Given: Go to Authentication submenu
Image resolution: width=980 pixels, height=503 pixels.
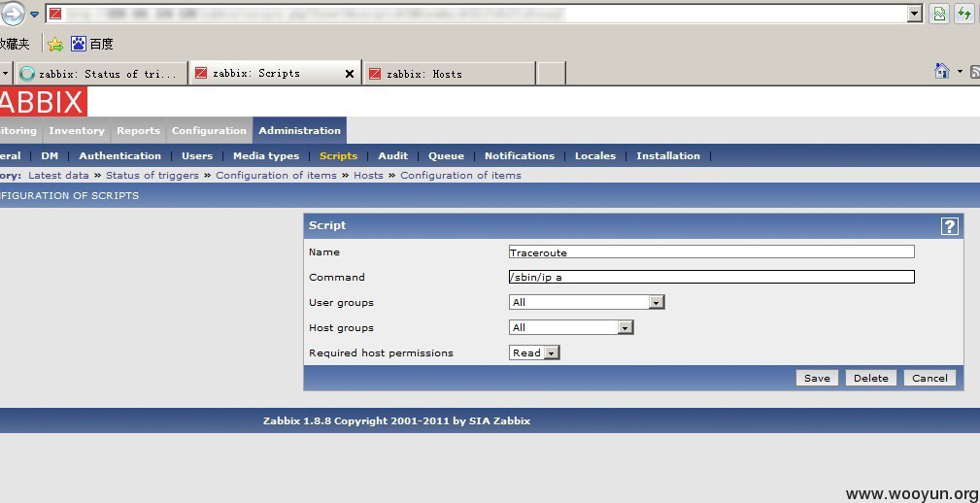Looking at the screenshot, I should (120, 155).
